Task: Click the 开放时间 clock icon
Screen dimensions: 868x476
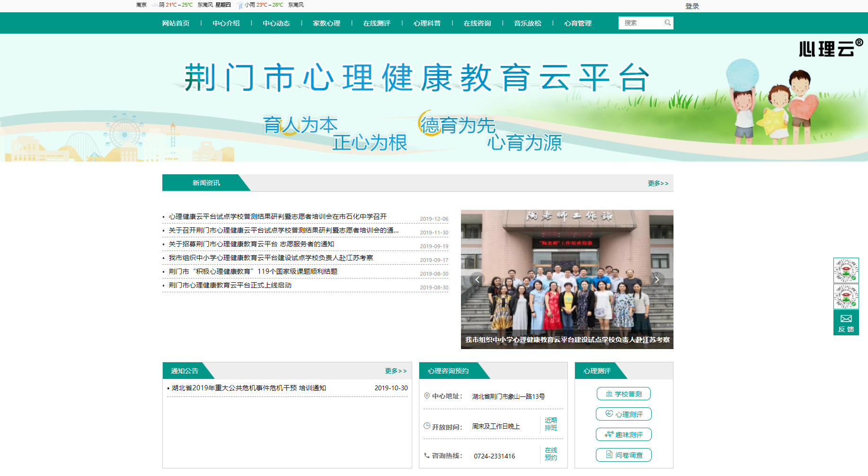Action: click(x=427, y=426)
